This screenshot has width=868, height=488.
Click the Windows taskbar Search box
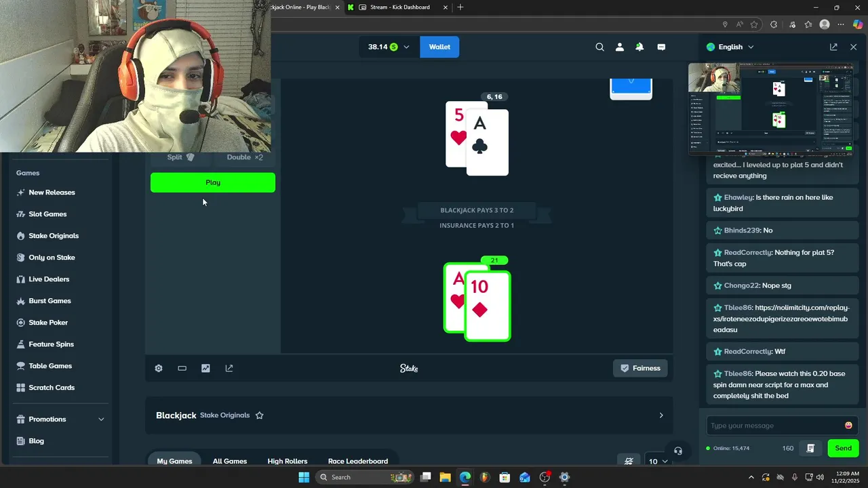coord(366,477)
